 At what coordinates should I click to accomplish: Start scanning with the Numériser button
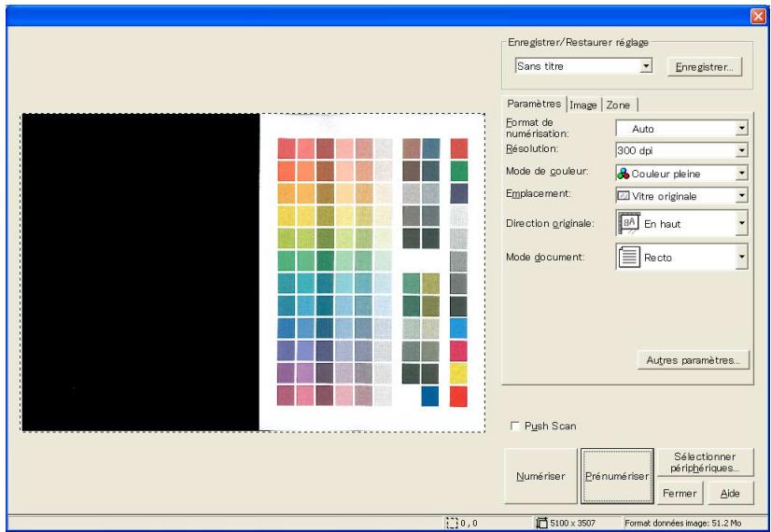540,476
